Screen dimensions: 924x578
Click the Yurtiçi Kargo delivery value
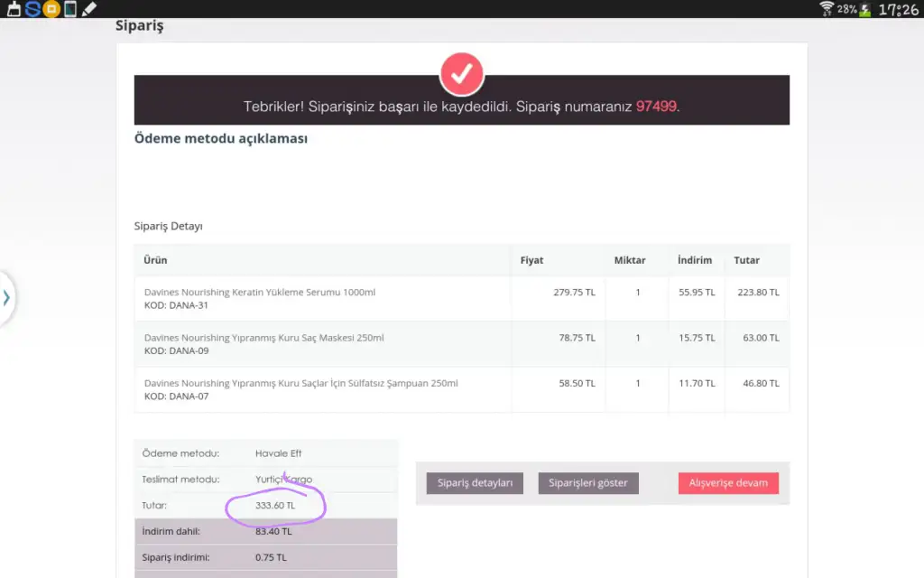click(x=283, y=479)
